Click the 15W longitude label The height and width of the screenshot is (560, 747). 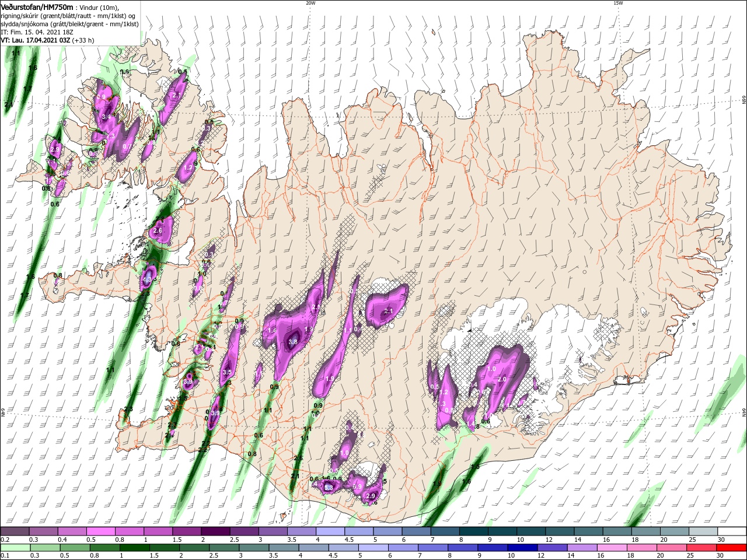pos(618,3)
